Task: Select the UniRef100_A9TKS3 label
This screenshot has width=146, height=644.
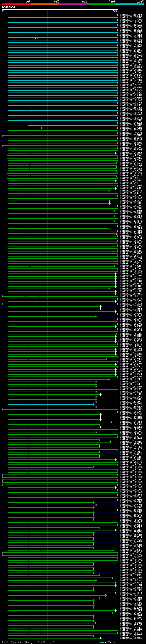Action: [x=131, y=112]
